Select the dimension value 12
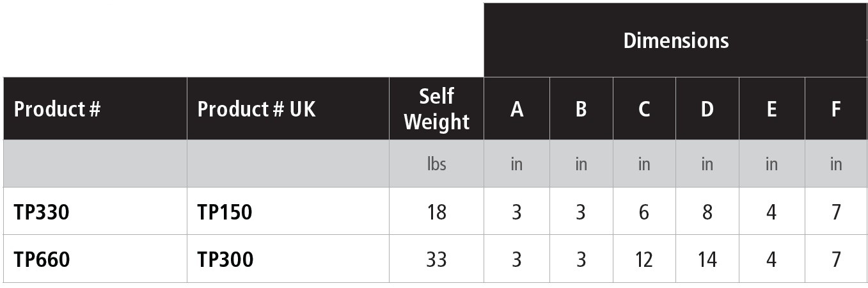The width and height of the screenshot is (868, 288). point(644,260)
